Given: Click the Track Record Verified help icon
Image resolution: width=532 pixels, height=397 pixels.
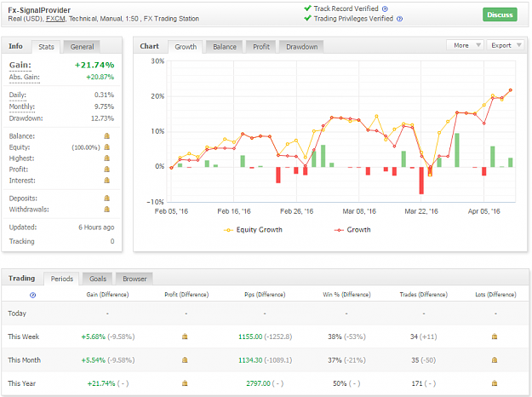Looking at the screenshot, I should pos(385,9).
